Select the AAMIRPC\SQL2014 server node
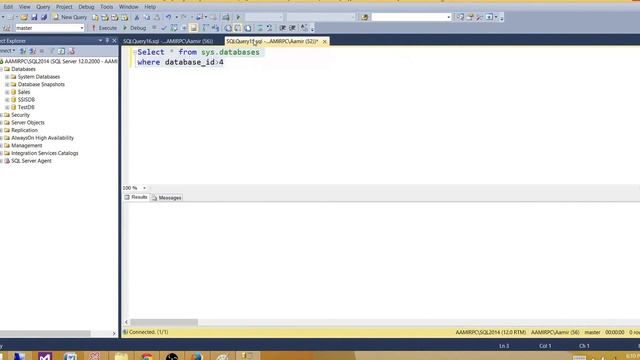The width and height of the screenshot is (640, 360). pyautogui.click(x=61, y=61)
